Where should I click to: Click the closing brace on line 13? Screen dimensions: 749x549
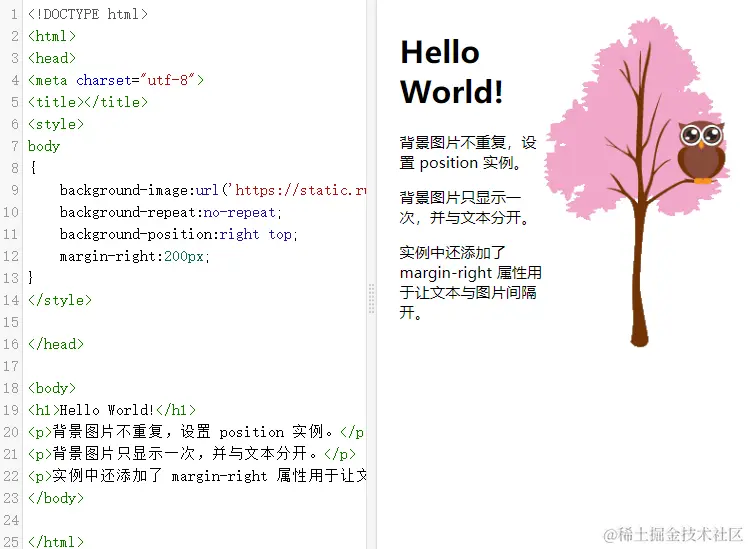[31, 278]
